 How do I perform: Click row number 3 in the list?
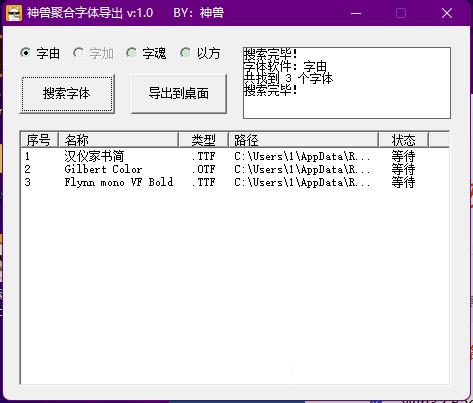pos(28,182)
